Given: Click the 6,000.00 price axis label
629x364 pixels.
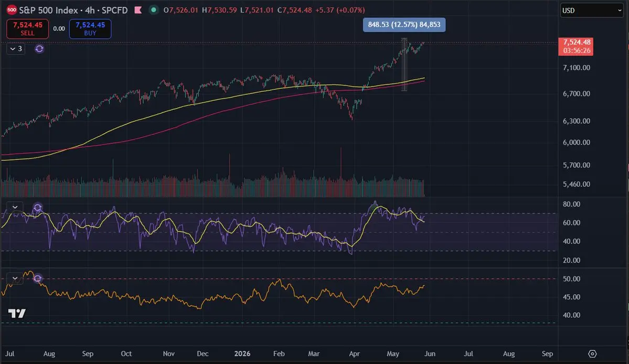Looking at the screenshot, I should coord(577,142).
